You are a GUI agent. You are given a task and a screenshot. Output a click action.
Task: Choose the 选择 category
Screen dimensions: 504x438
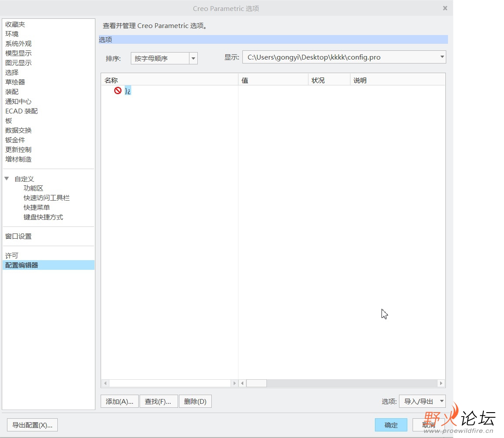click(x=12, y=72)
